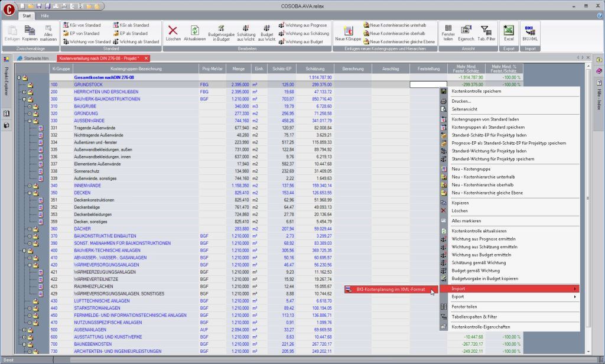Collapse the 330 Außenwände tree node
This screenshot has height=364, width=605.
pyautogui.click(x=30, y=121)
